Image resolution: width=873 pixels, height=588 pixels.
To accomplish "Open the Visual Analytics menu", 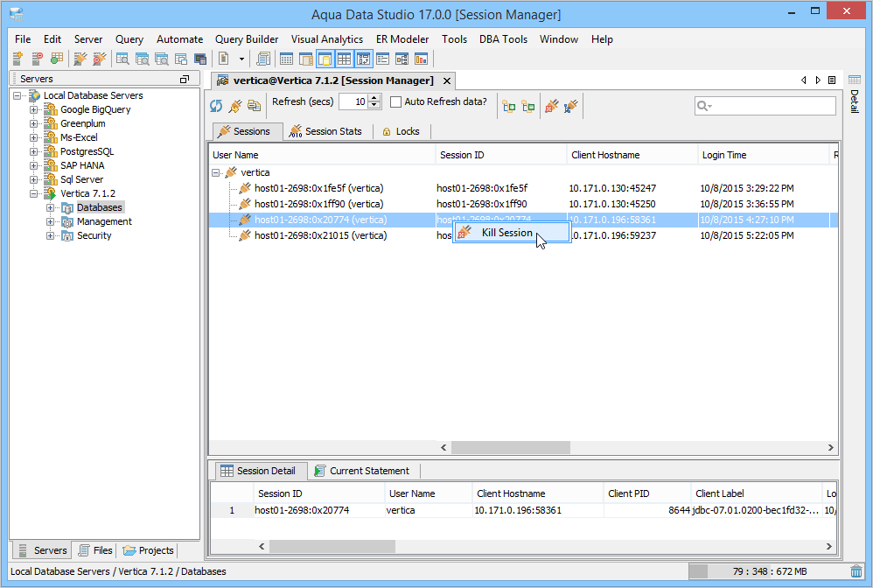I will 327,39.
